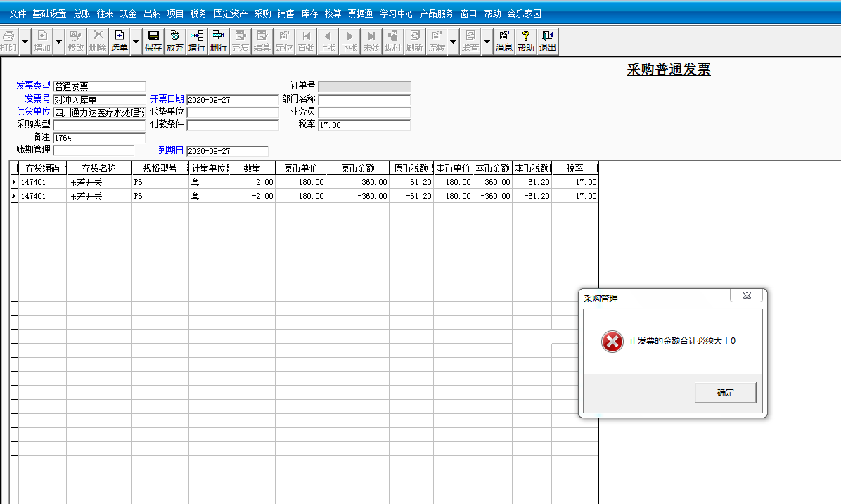
Task: Expand the dropdown arrow beside 联查
Action: [x=487, y=41]
